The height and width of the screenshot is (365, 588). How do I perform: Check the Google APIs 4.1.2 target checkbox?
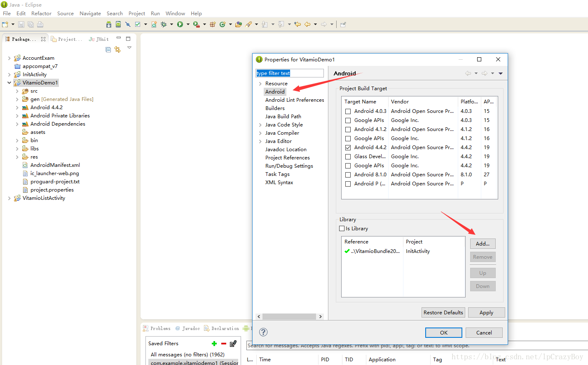(348, 138)
